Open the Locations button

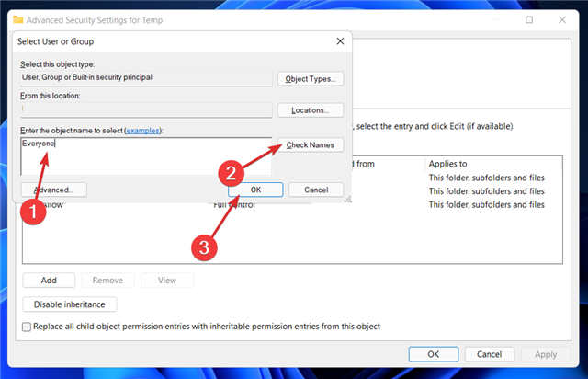[311, 110]
